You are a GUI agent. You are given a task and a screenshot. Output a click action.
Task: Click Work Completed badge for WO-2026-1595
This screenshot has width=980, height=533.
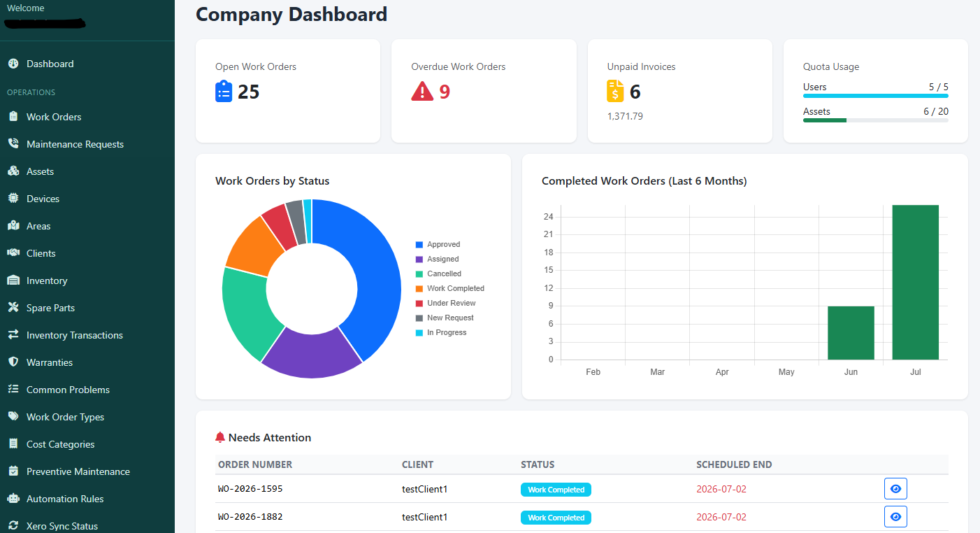click(556, 490)
